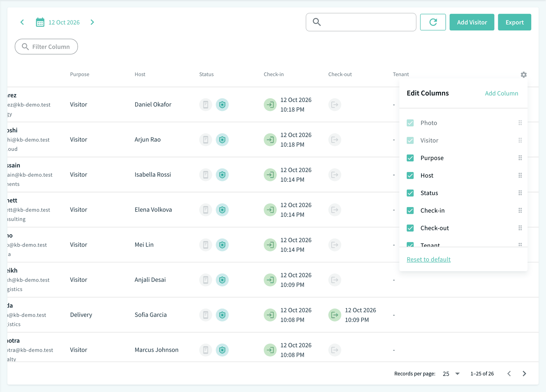Go to the previous page of records
This screenshot has width=546, height=392.
[x=509, y=374]
